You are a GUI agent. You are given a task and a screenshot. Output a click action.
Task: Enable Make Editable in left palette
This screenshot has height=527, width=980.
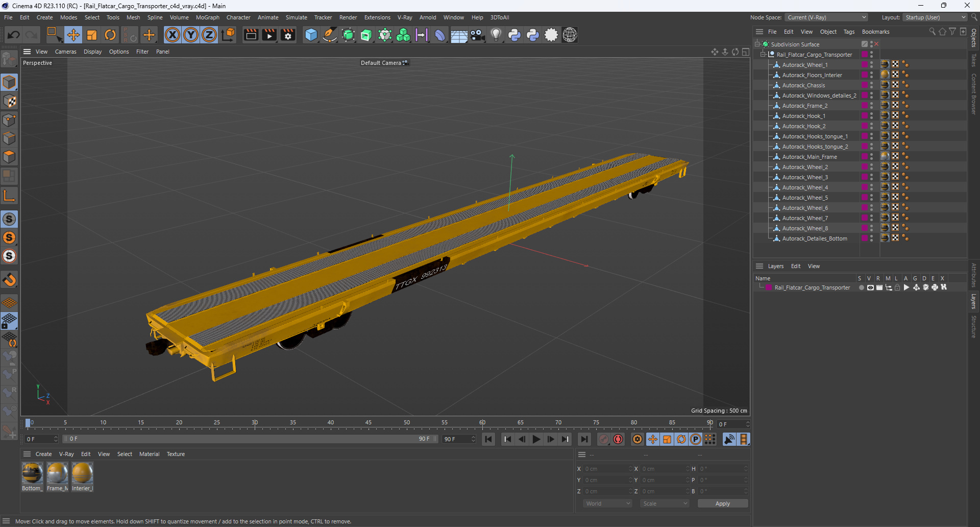(x=9, y=60)
